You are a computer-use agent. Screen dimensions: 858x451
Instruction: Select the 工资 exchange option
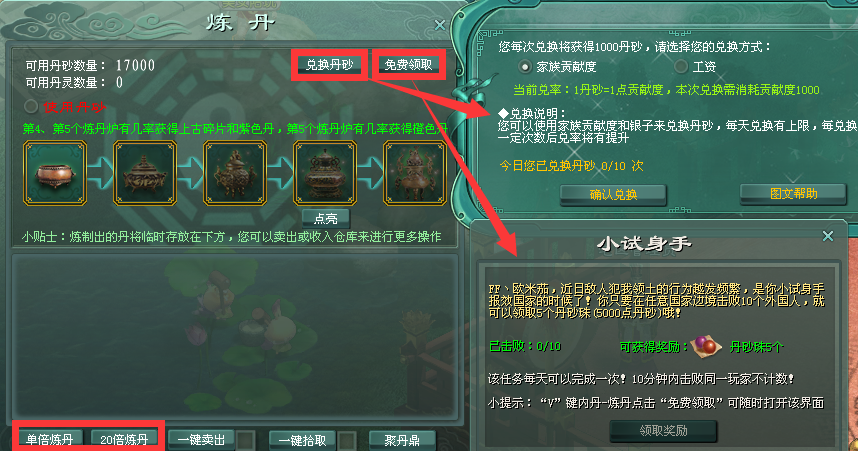coord(681,67)
